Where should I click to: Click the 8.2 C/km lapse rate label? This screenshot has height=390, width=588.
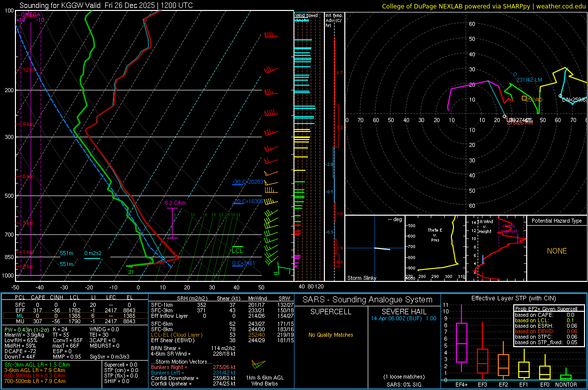tap(175, 203)
